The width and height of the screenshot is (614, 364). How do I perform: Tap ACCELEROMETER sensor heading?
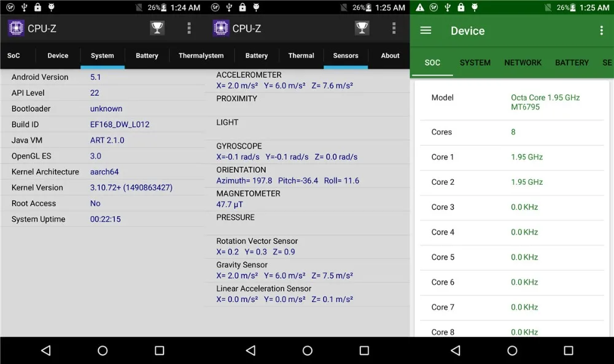coord(249,75)
